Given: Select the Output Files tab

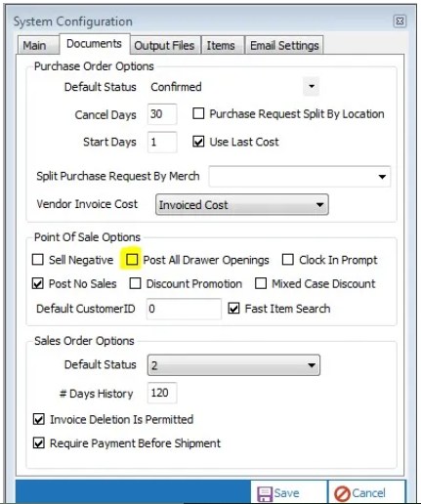Looking at the screenshot, I should point(164,45).
